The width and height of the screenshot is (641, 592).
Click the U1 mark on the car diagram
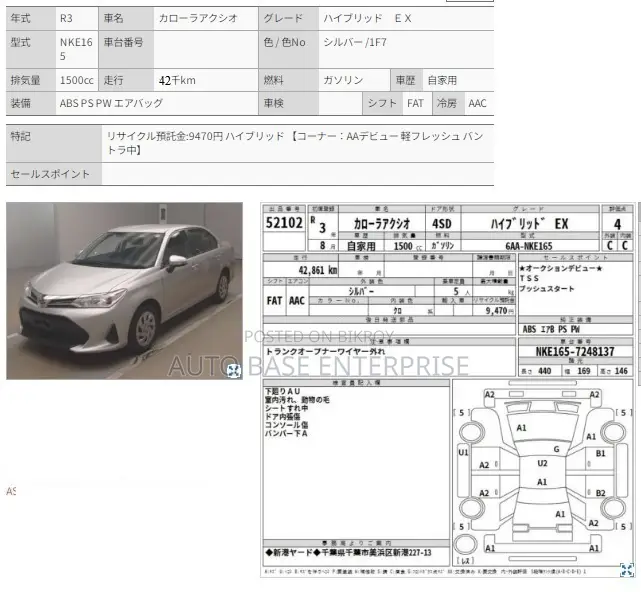pyautogui.click(x=463, y=452)
